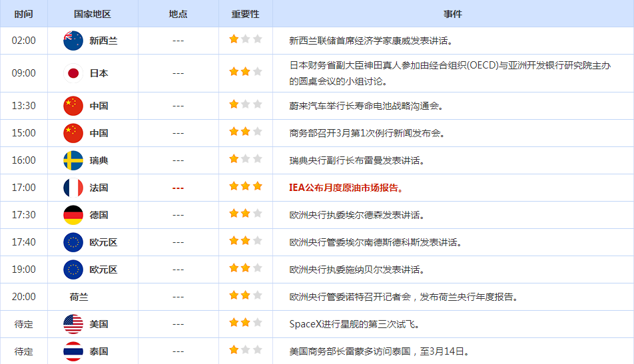
Task: Select the 日本财务省副大臣神田真人 OECD event text
Action: click(450, 73)
